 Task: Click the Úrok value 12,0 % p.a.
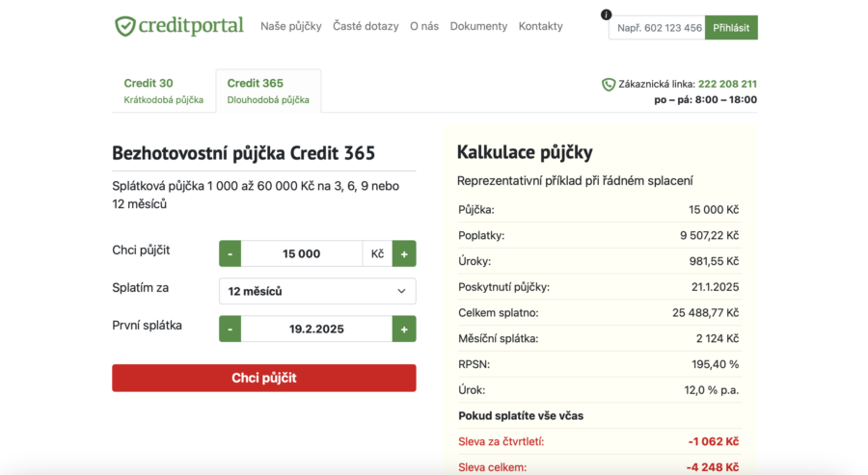point(712,390)
